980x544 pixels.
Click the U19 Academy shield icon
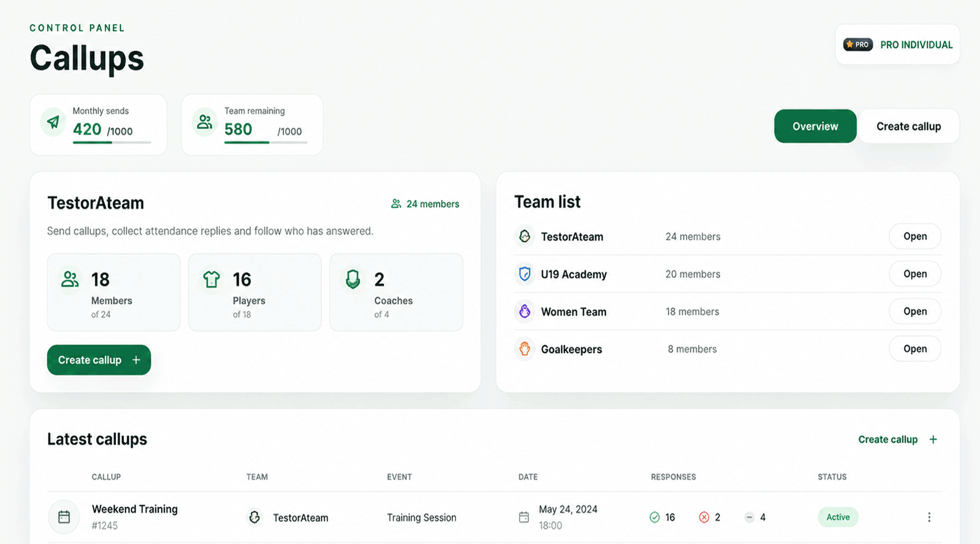click(525, 274)
